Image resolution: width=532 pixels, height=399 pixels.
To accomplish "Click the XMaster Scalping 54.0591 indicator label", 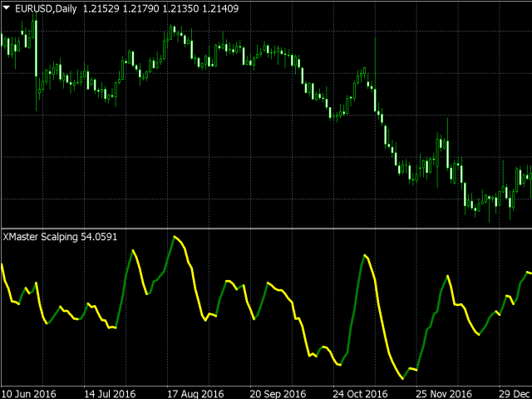I will [x=60, y=237].
